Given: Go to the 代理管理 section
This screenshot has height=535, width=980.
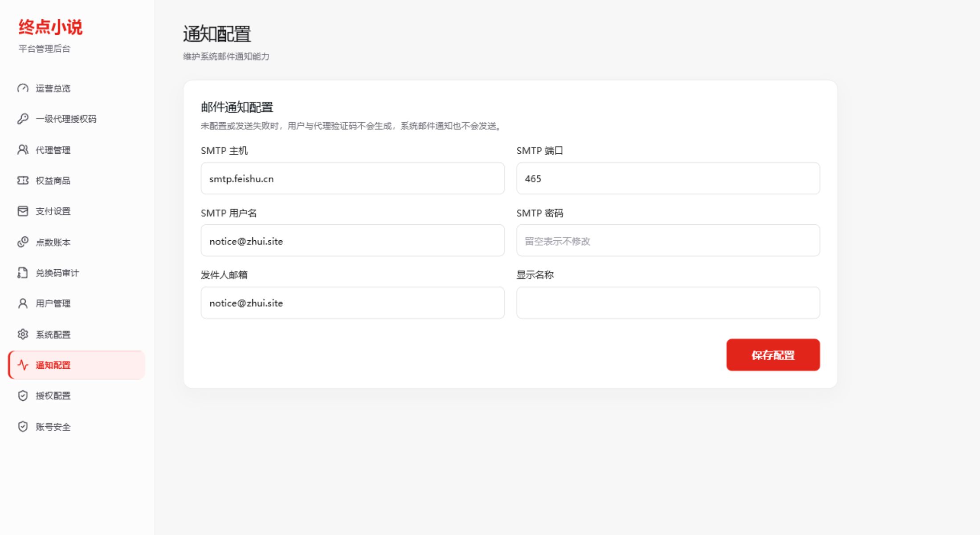Looking at the screenshot, I should [x=77, y=150].
